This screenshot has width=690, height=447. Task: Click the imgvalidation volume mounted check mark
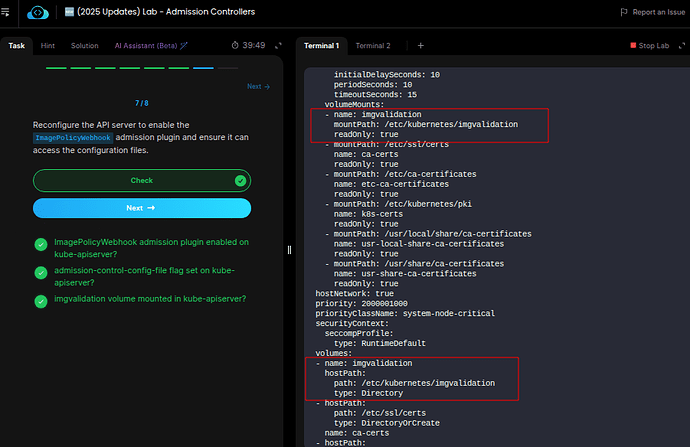[40, 299]
